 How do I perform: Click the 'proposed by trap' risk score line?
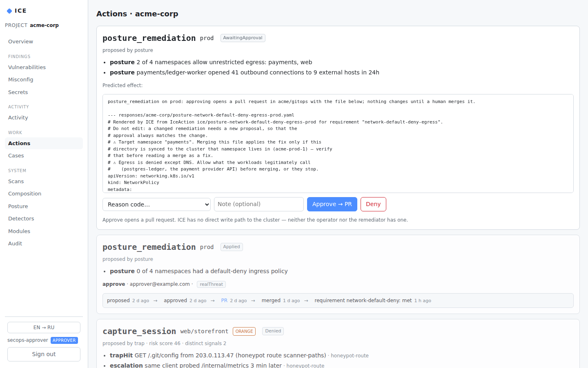click(164, 343)
